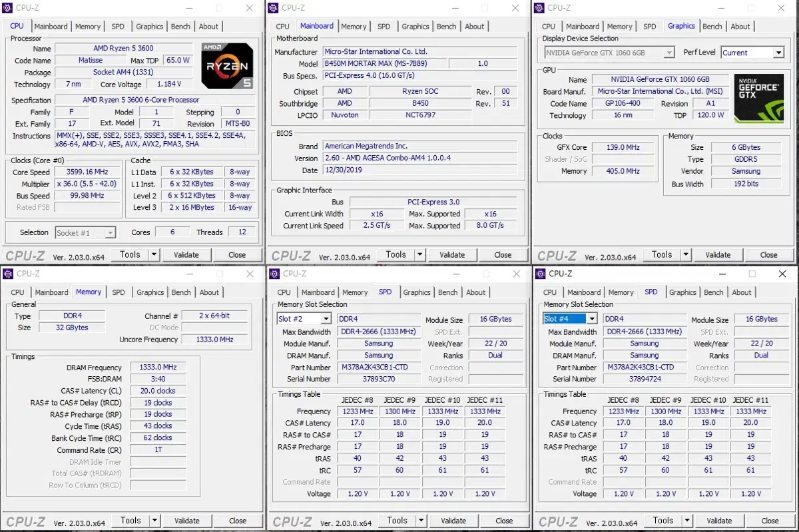Viewport: 799px width, 532px height.
Task: Open Memory tab in Graphics window
Action: point(620,27)
